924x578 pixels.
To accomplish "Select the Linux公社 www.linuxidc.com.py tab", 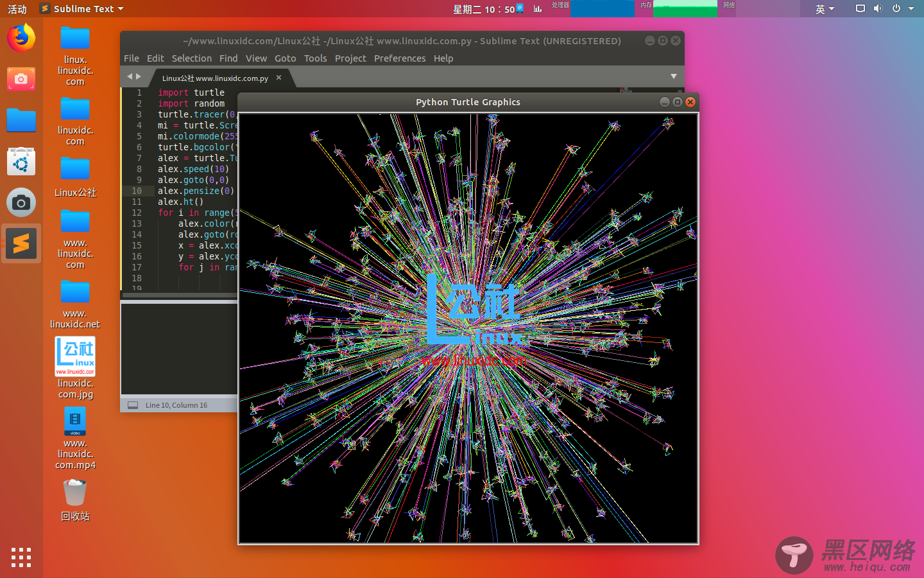I will click(x=215, y=78).
